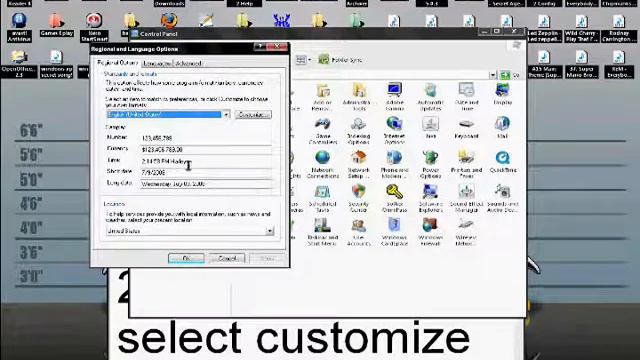Open Wireless Network Setup in Control Panel

point(466,232)
